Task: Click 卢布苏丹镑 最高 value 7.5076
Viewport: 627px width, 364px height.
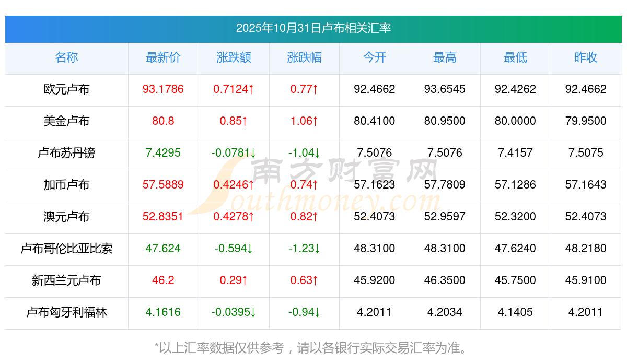Action: click(x=445, y=153)
